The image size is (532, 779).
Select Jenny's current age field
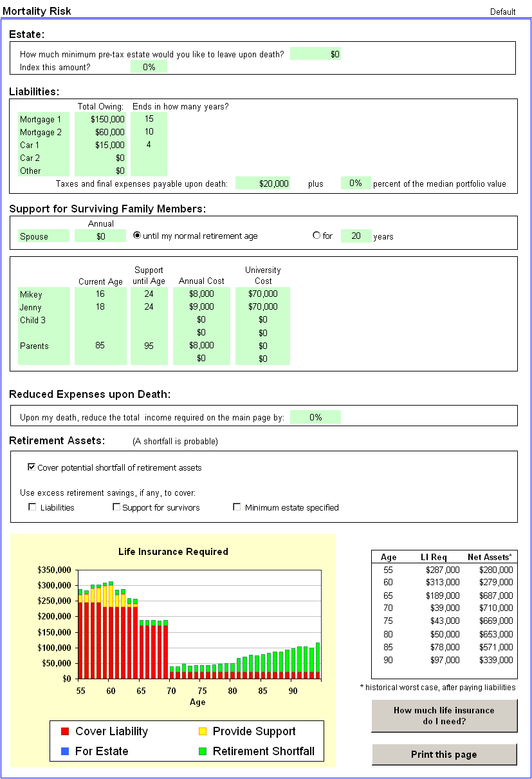(x=100, y=307)
